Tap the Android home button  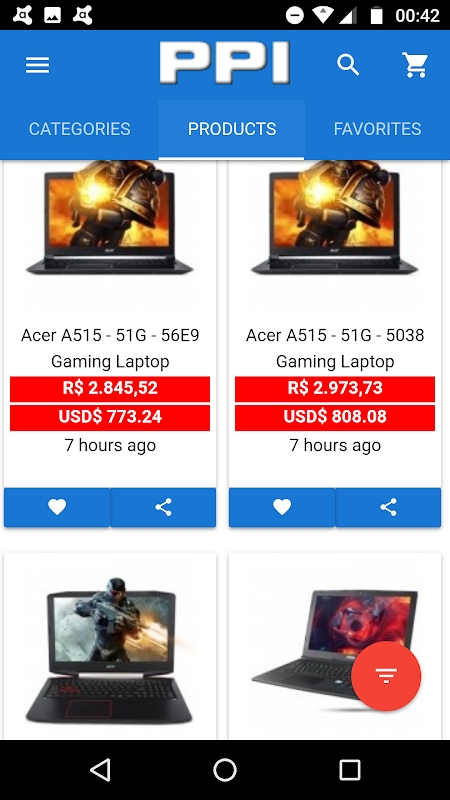(x=225, y=769)
